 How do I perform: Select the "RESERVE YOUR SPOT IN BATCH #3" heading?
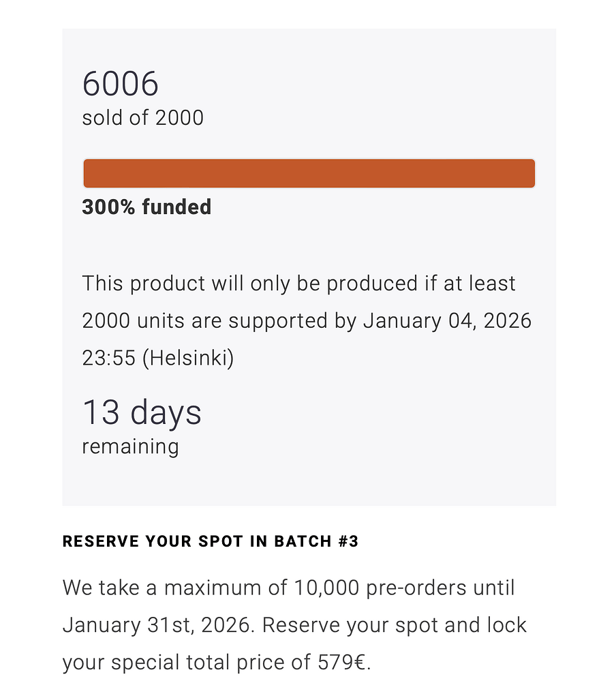[211, 542]
